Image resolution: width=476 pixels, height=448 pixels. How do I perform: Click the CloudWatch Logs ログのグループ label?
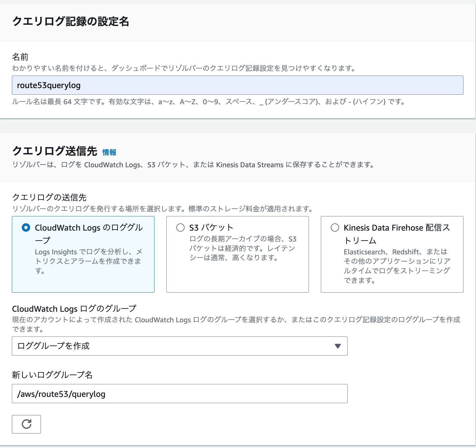pyautogui.click(x=74, y=309)
